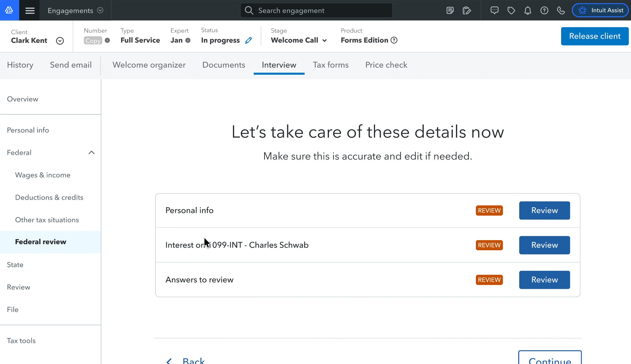Click the Intuit logo home icon

[x=9, y=10]
